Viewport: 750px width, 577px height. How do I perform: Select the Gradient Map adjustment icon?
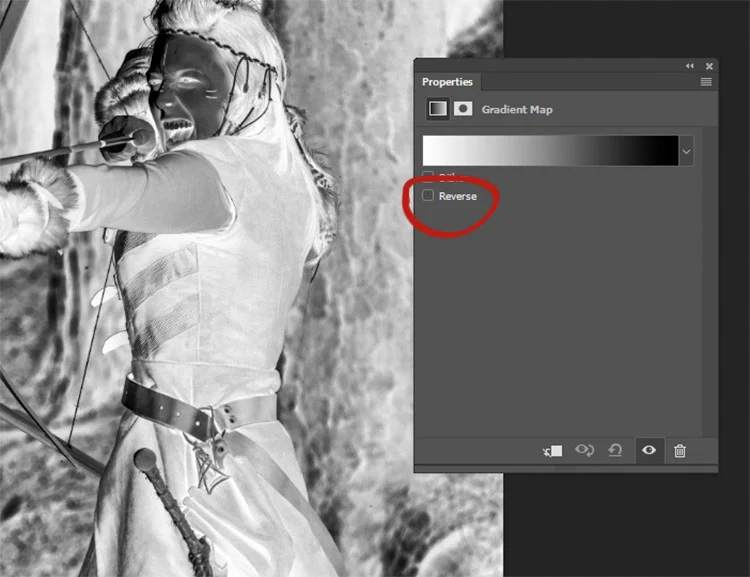click(x=438, y=109)
